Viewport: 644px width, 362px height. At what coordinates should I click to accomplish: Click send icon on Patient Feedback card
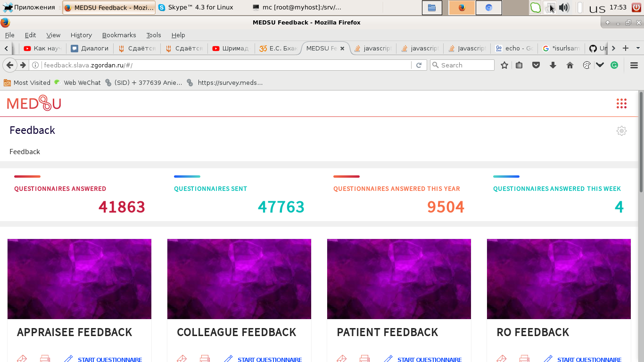pyautogui.click(x=341, y=359)
